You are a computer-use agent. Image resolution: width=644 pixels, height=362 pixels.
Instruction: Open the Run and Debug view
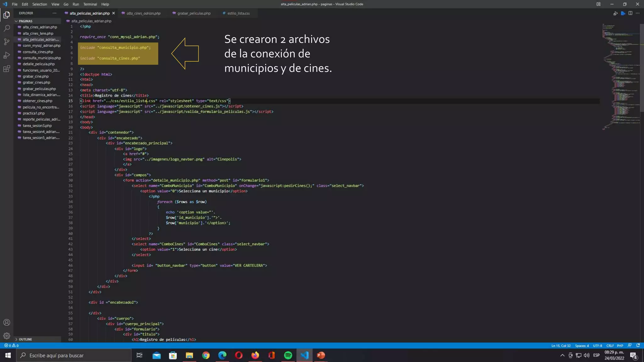[7, 55]
